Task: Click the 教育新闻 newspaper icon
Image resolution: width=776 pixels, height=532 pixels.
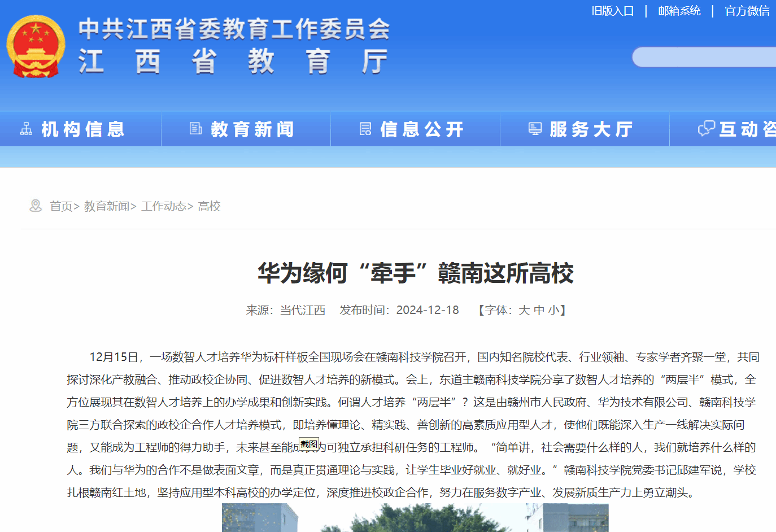Action: [x=195, y=129]
